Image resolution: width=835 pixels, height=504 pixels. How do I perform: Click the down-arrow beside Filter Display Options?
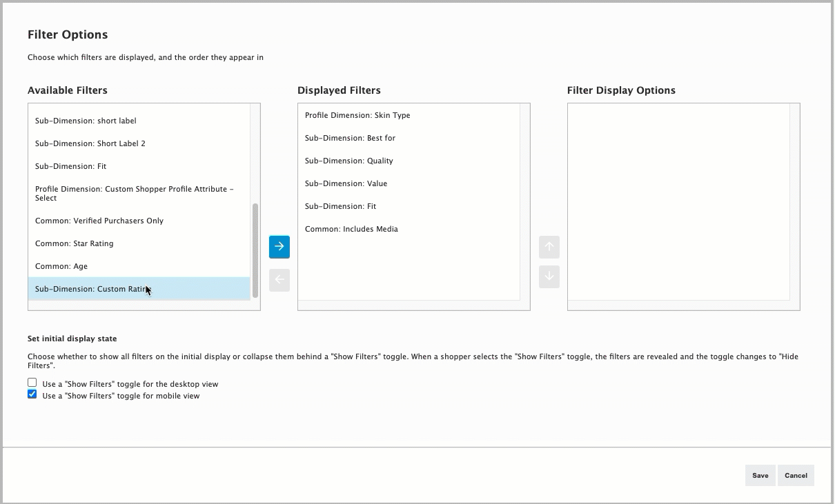point(549,276)
